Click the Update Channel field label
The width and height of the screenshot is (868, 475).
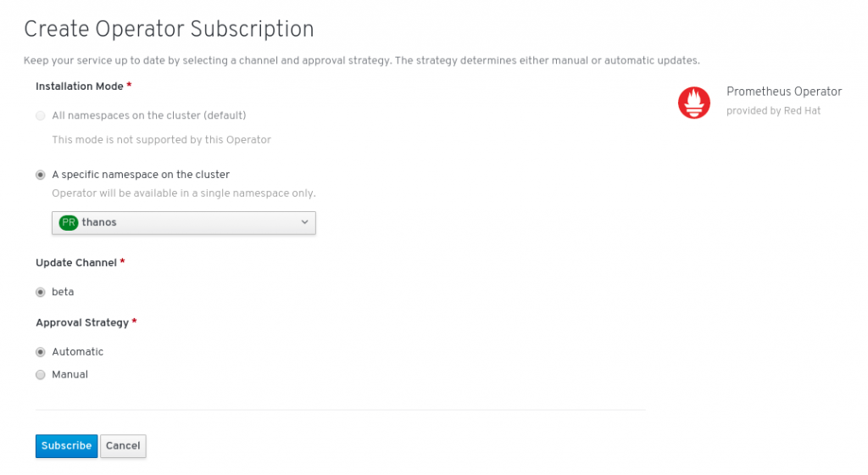(x=76, y=263)
